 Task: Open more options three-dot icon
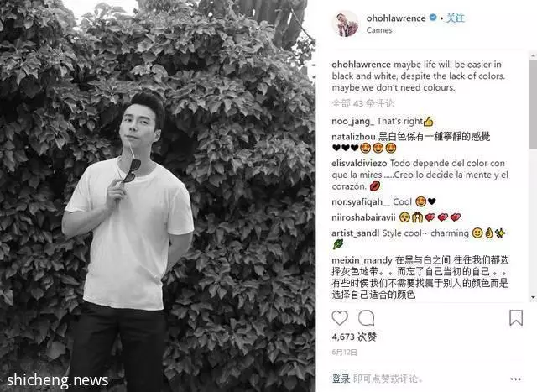(515, 379)
